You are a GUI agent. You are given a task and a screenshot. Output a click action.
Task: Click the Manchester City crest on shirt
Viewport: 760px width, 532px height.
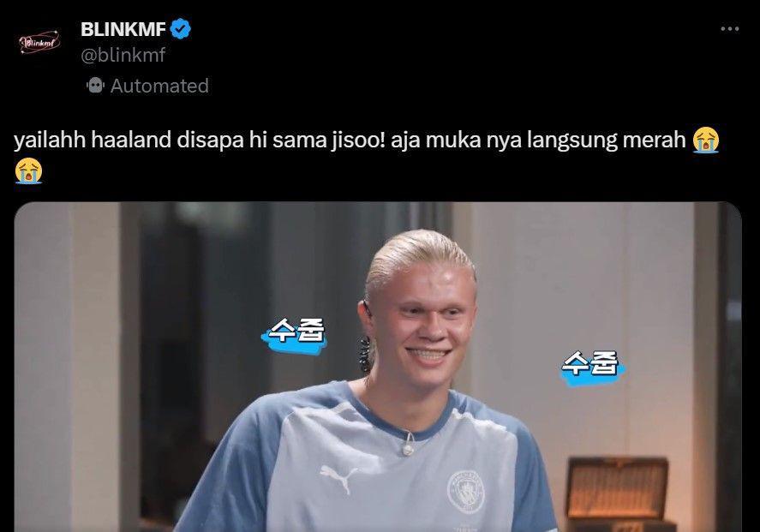coord(465,492)
